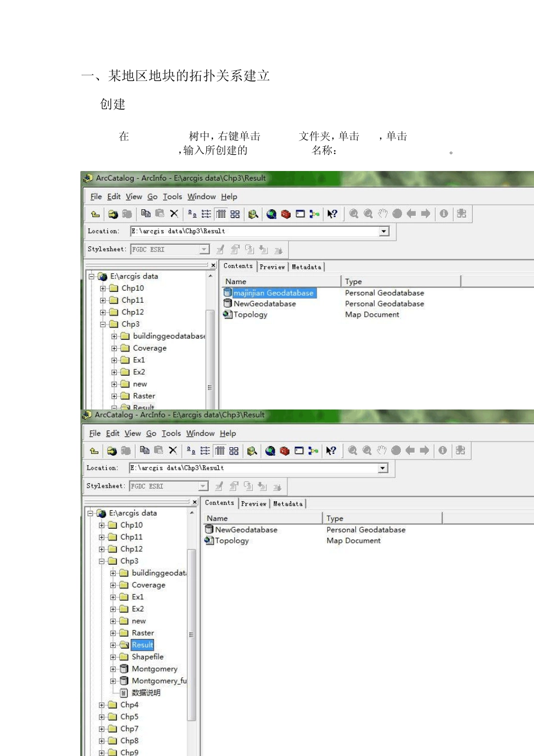Click Connect to Folder in upper window
534x756 pixels.
click(x=113, y=214)
